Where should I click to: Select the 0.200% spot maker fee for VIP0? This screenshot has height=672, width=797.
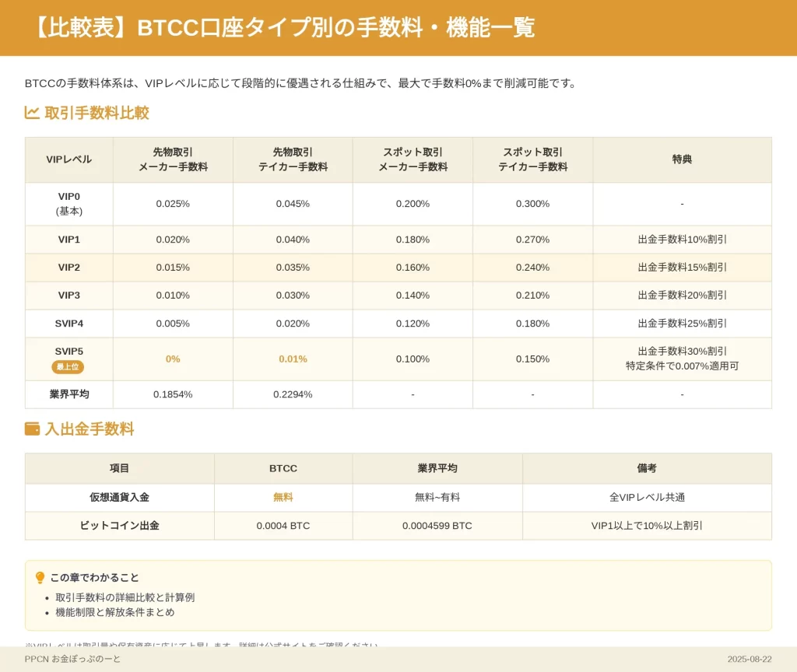[413, 204]
